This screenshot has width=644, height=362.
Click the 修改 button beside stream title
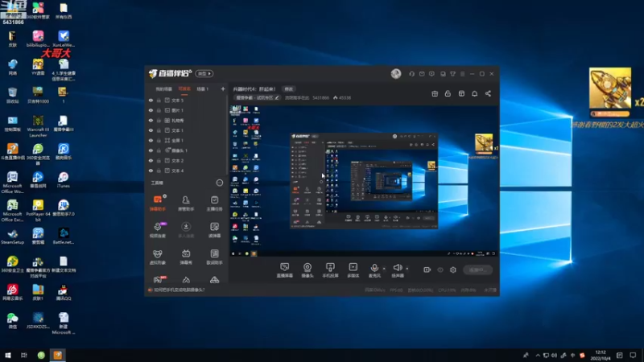coord(289,89)
